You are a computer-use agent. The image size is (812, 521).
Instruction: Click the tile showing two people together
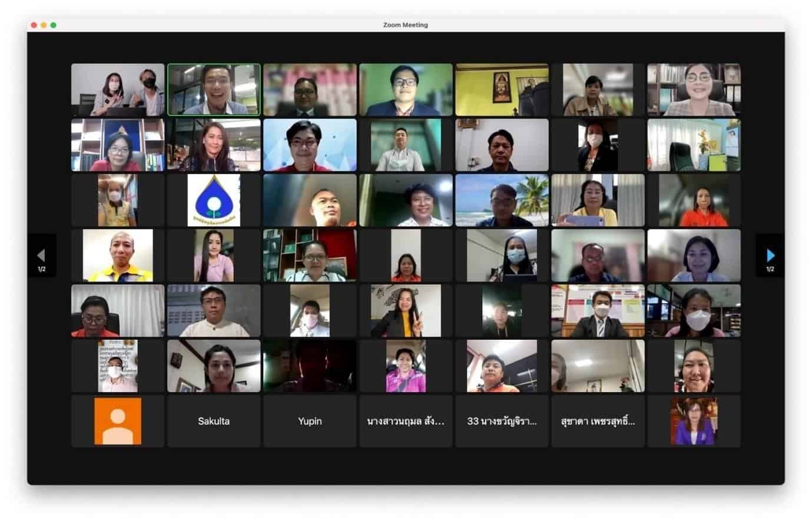118,89
